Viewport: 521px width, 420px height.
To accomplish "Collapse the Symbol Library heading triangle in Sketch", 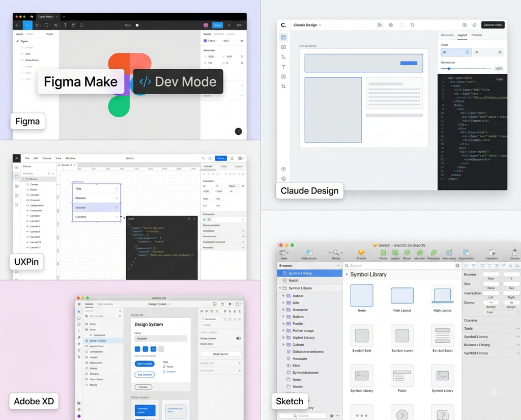I will (346, 274).
